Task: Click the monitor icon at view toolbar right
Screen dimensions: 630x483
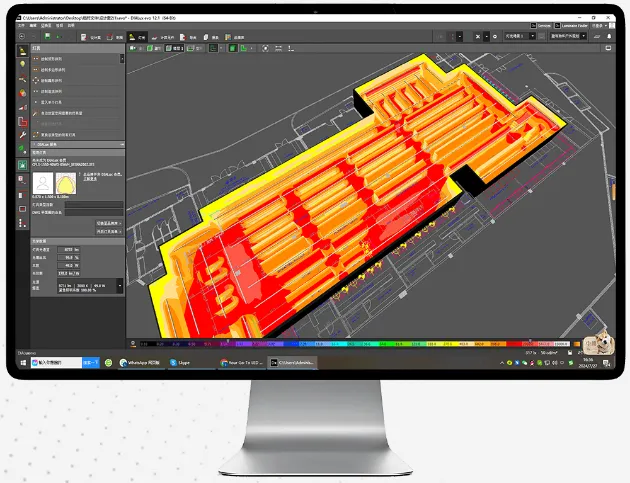Action: [x=608, y=48]
